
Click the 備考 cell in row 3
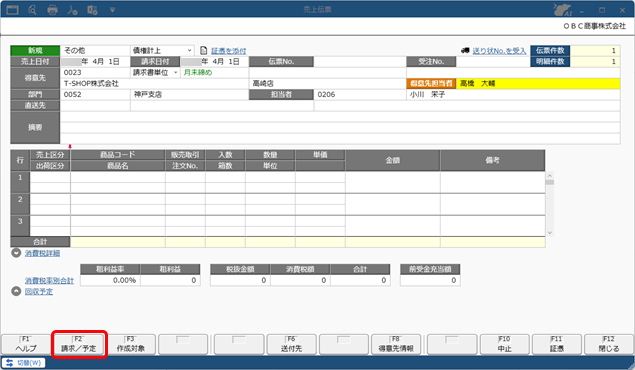[x=492, y=226]
